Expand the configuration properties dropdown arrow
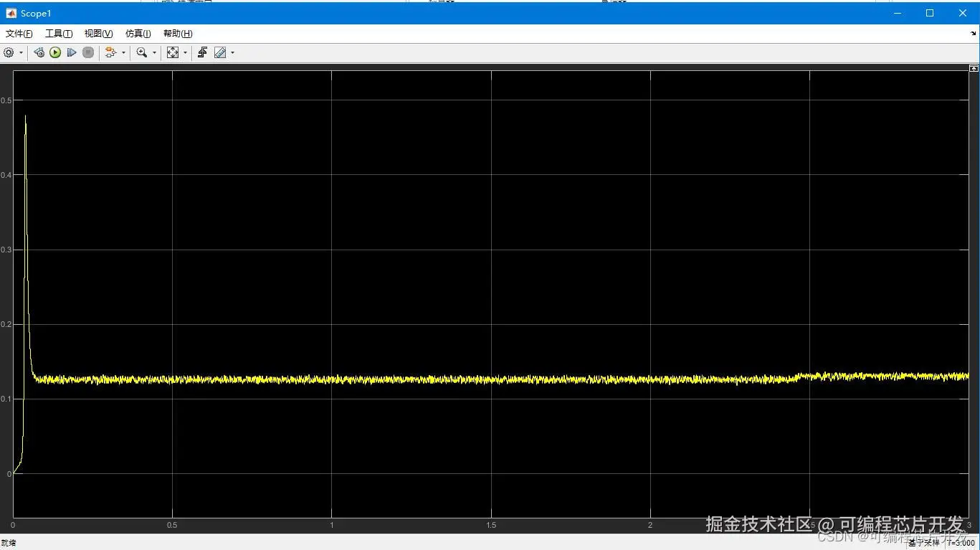The height and width of the screenshot is (550, 980). point(21,52)
